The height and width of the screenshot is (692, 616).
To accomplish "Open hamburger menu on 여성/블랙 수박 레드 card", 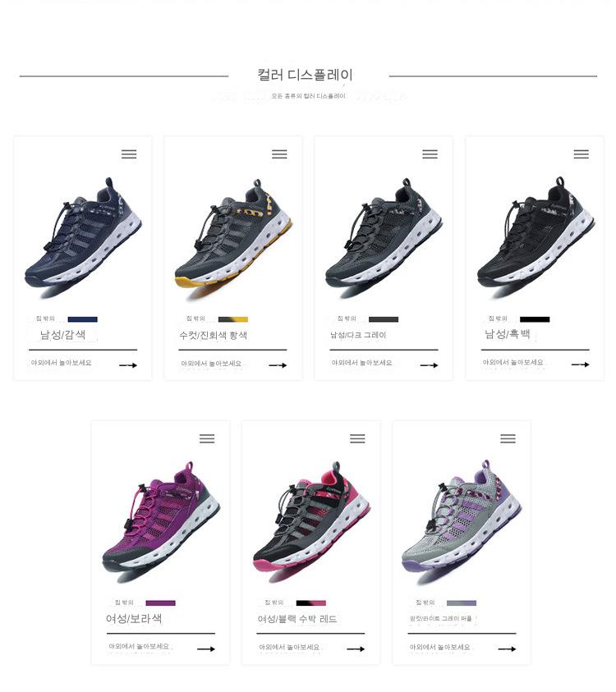I will tap(357, 438).
